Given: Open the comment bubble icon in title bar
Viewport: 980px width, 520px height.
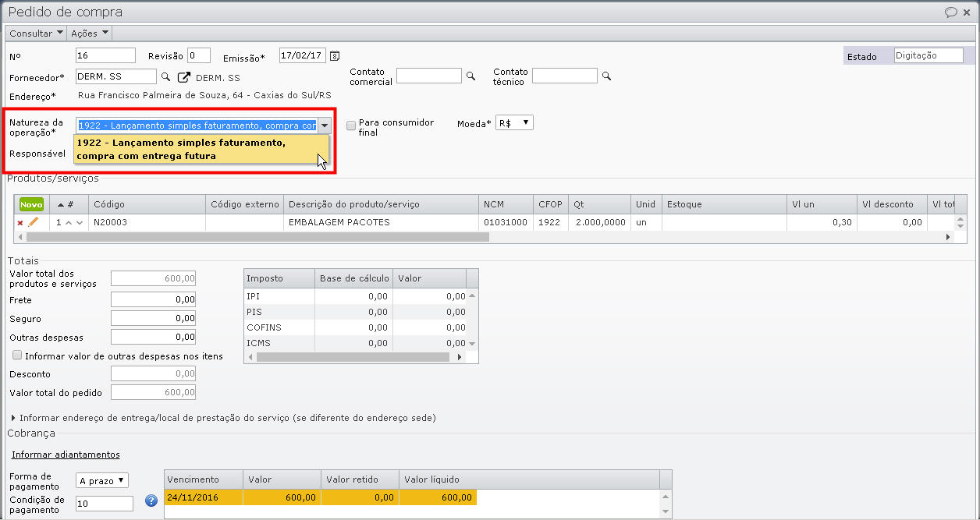Looking at the screenshot, I should coord(951,12).
